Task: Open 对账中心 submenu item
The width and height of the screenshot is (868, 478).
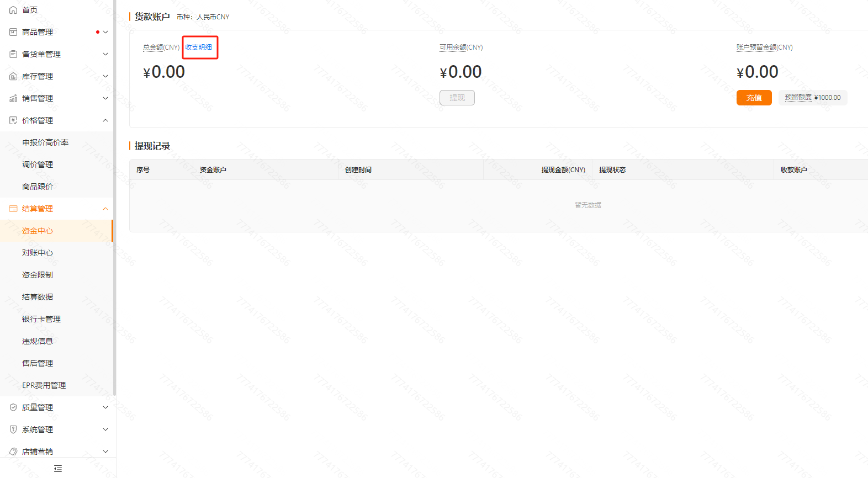Action: 56,253
